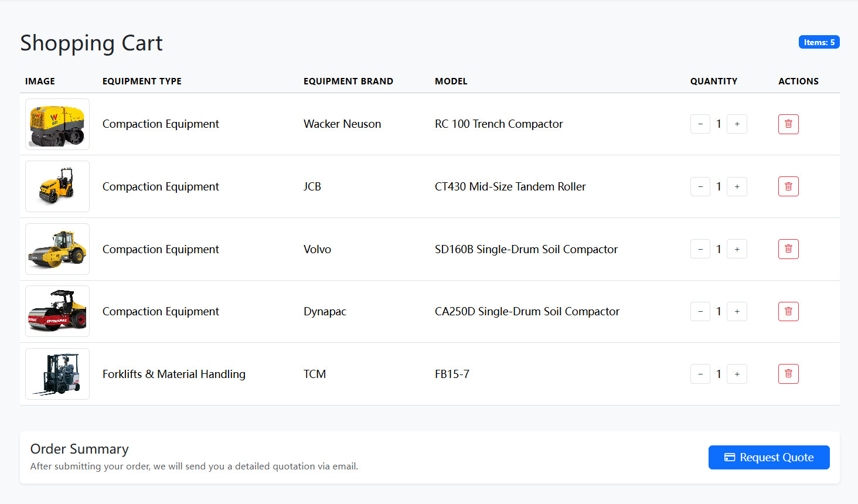Image resolution: width=858 pixels, height=504 pixels.
Task: Decrease quantity of Volvo SD160B
Action: click(x=700, y=249)
